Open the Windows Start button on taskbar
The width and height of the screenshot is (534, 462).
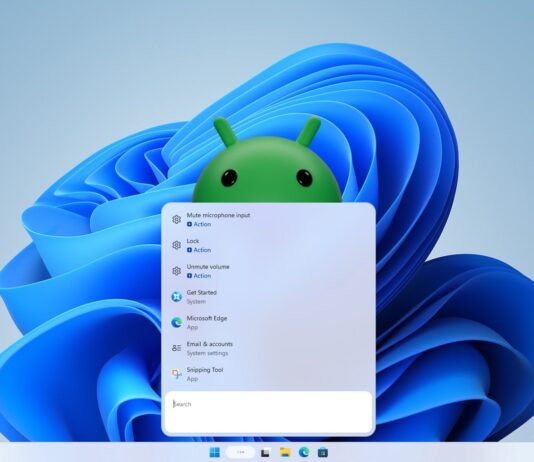coord(215,452)
